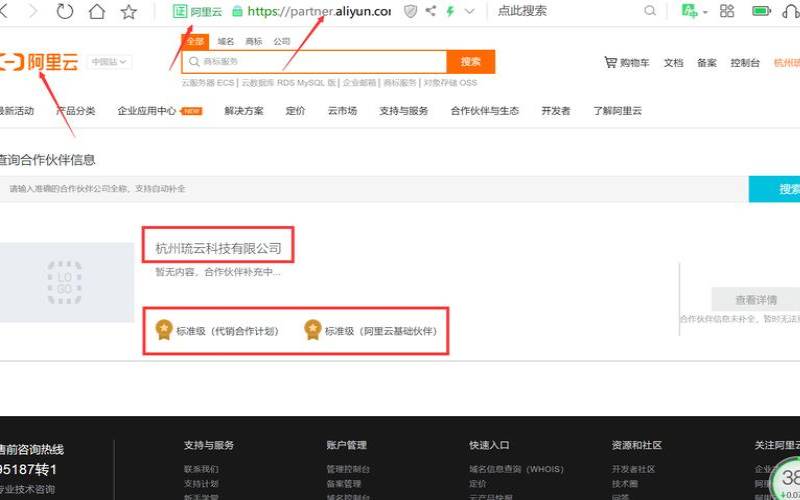Open the shield protection icon
Viewport: 800px width, 500px height.
point(410,11)
